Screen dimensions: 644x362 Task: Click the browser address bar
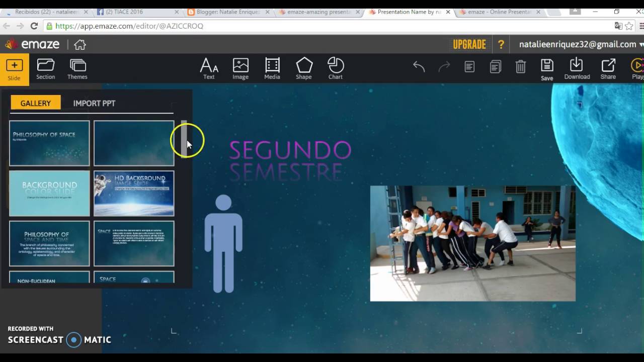(327, 26)
